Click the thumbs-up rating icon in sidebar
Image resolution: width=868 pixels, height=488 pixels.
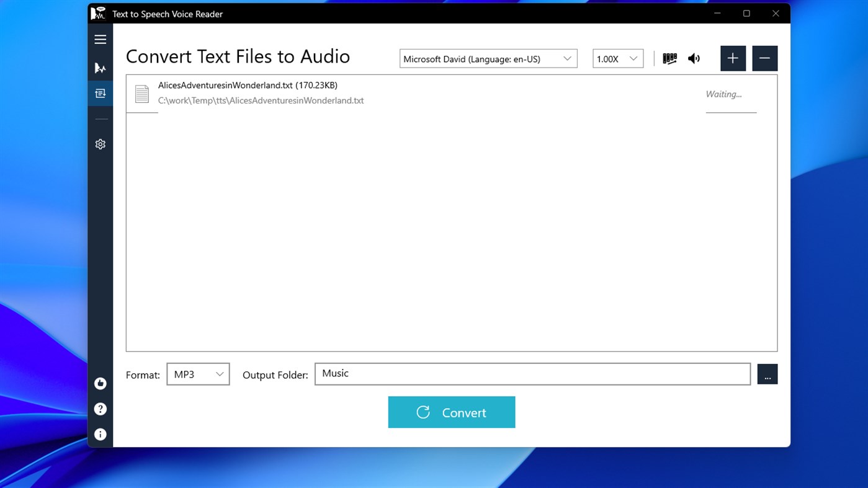pyautogui.click(x=100, y=384)
